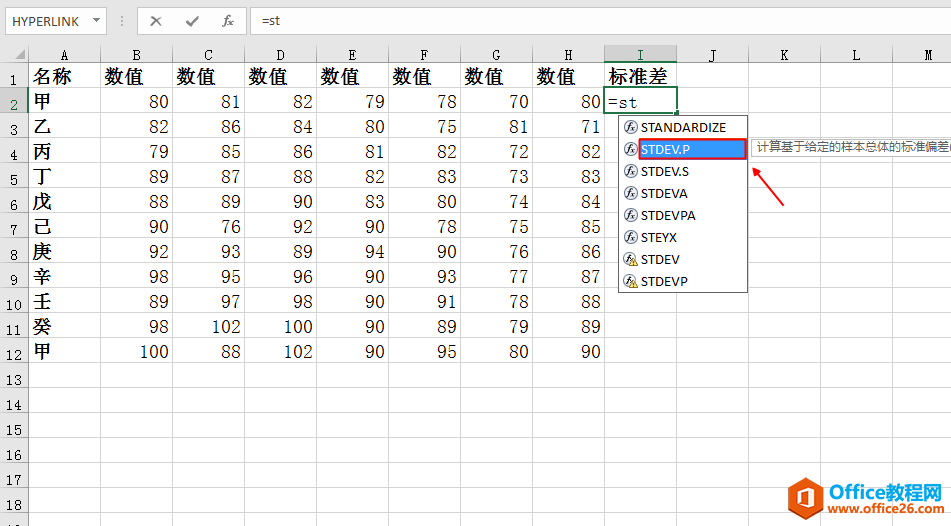Select the cell labeled 壬
This screenshot has width=951, height=526.
[x=64, y=302]
